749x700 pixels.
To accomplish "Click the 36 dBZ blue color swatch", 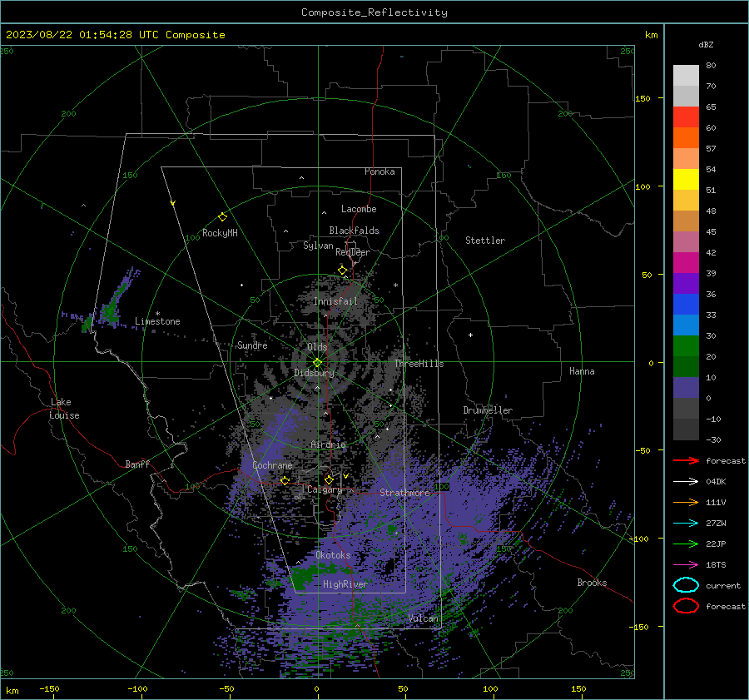I will 686,305.
